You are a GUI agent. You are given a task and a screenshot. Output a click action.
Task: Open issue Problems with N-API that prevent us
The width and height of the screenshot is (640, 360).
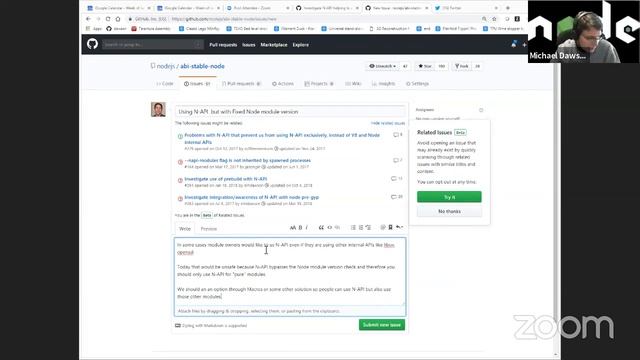[x=282, y=138]
